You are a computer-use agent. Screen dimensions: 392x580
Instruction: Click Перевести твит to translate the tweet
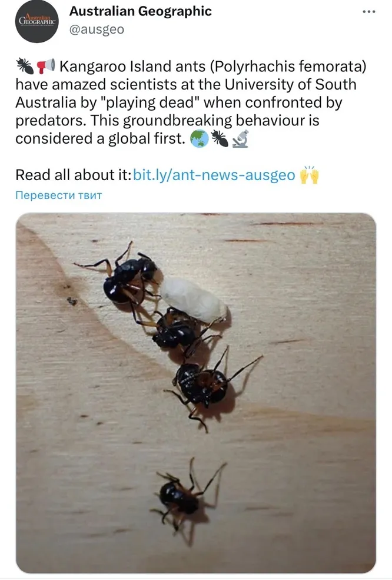click(x=58, y=195)
